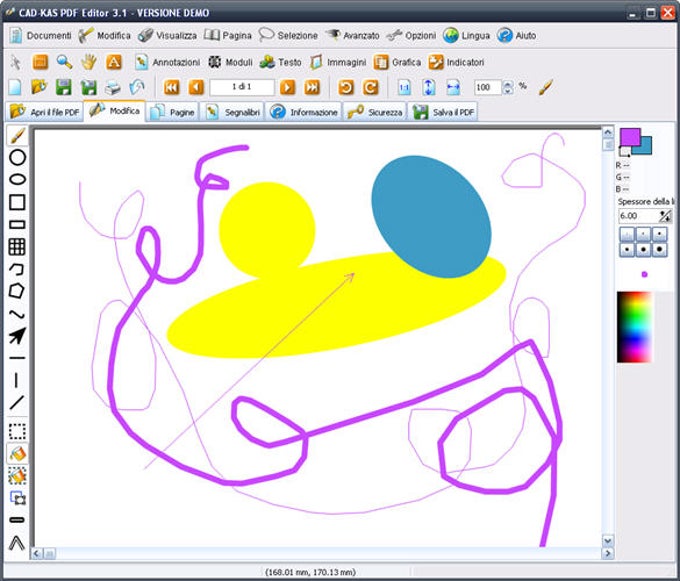Screen dimensions: 680x581
Task: Switch to the Sicurezza tab
Action: pos(375,112)
